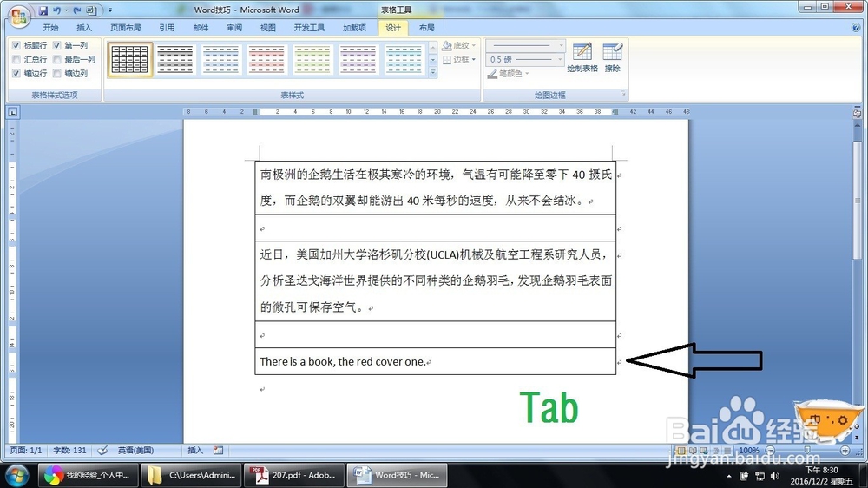Apply the plain black grid table style

pos(129,59)
